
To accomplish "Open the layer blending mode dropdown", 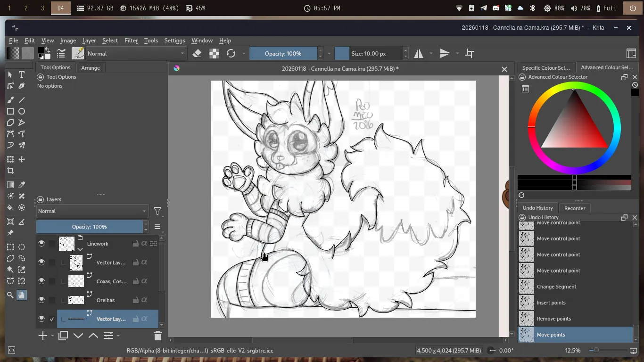I will pyautogui.click(x=92, y=211).
